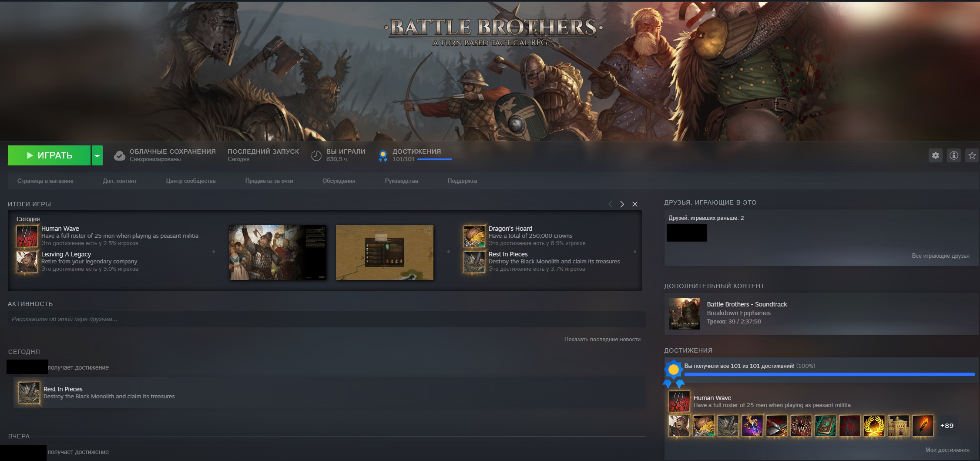Open Мои достижения link
Viewport: 980px width, 461px height.
947,450
